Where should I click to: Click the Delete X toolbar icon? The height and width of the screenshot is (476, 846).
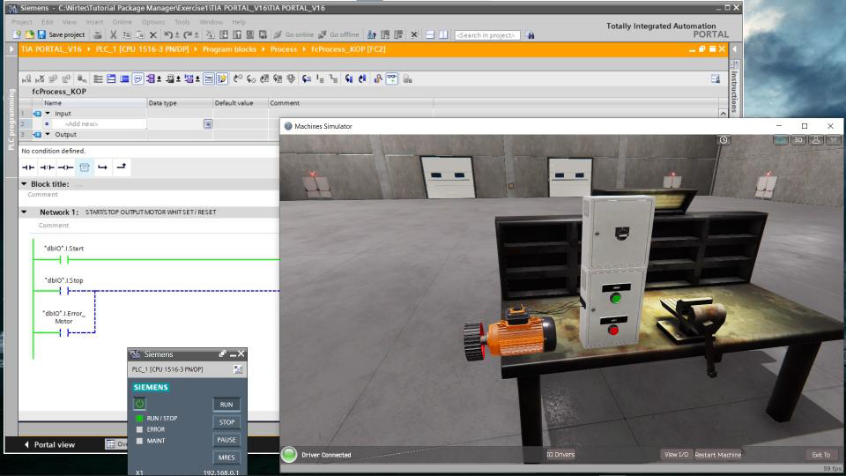[x=153, y=35]
